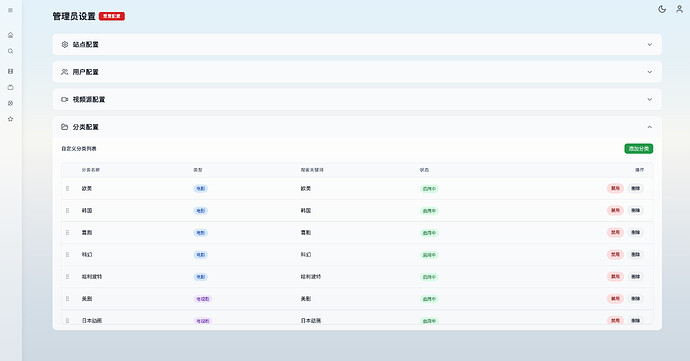
Task: Disable the 科幻 category with 禁用
Action: point(615,254)
